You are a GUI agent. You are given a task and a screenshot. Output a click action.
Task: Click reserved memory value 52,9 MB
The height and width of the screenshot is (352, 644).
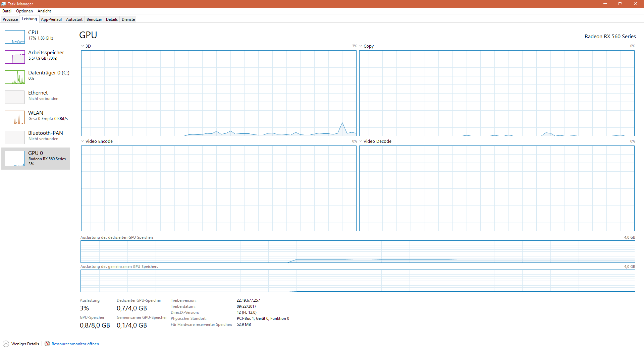(x=244, y=325)
